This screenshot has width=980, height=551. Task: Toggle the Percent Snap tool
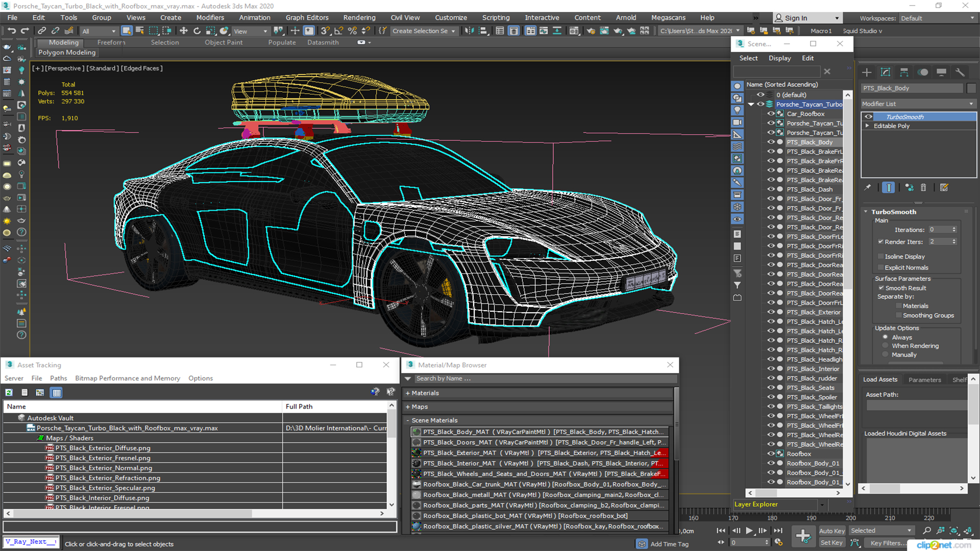352,31
